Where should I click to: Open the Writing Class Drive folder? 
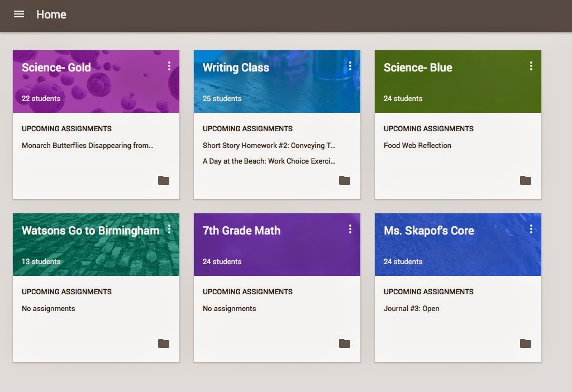click(x=345, y=180)
